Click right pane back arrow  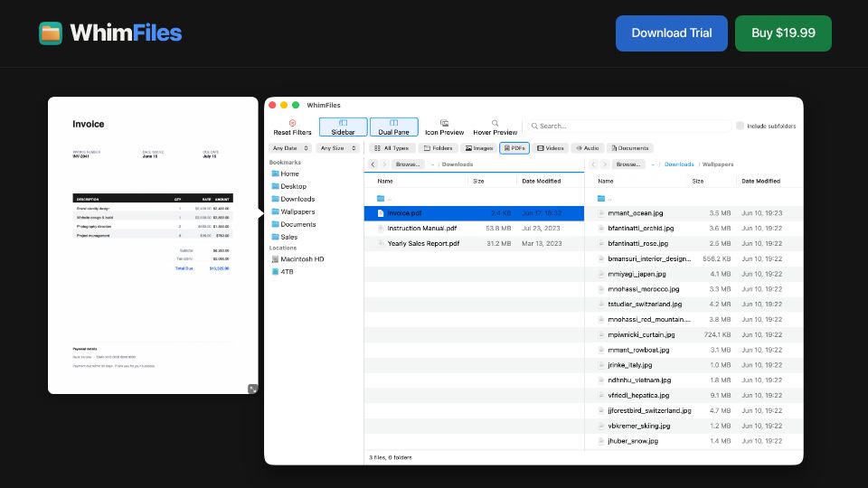tap(593, 164)
